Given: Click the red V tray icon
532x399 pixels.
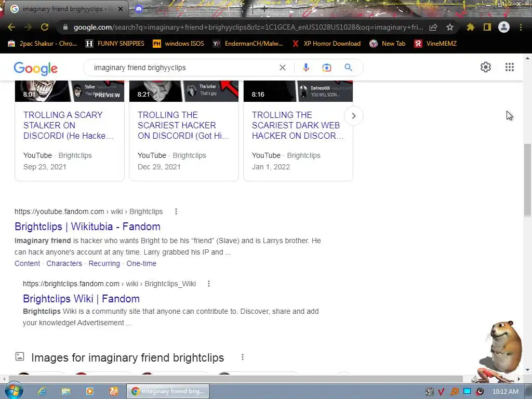Looking at the screenshot, I should pyautogui.click(x=441, y=392).
